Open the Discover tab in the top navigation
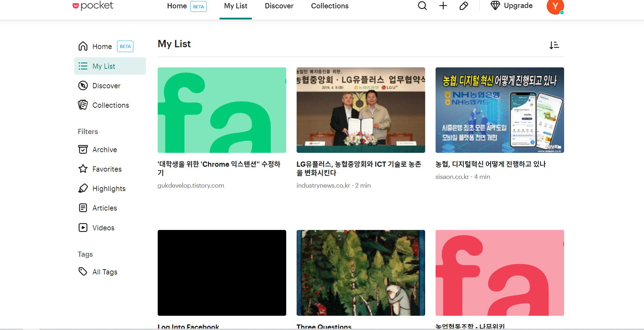The height and width of the screenshot is (330, 644). click(279, 6)
